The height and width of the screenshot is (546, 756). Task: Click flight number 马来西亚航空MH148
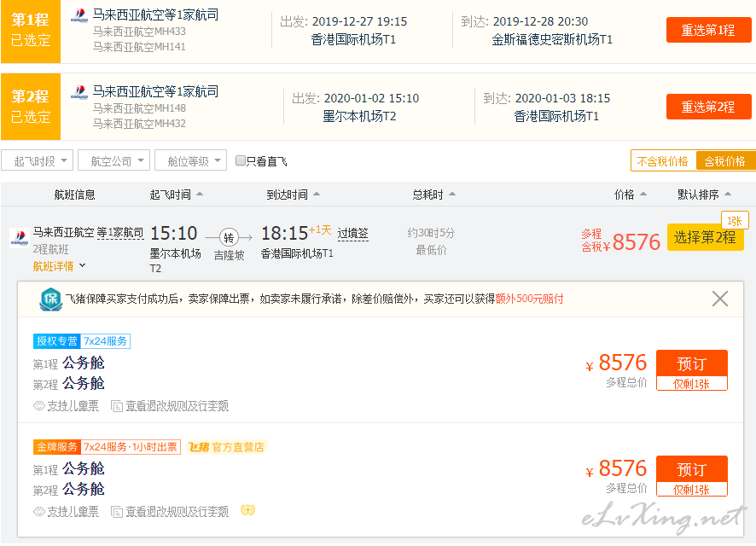click(x=139, y=108)
